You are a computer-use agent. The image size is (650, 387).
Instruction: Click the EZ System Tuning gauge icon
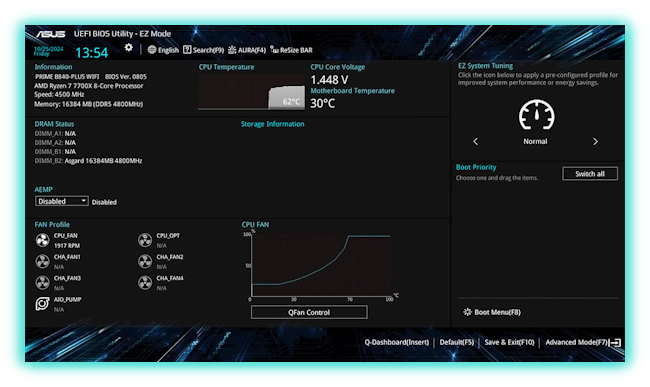point(536,115)
